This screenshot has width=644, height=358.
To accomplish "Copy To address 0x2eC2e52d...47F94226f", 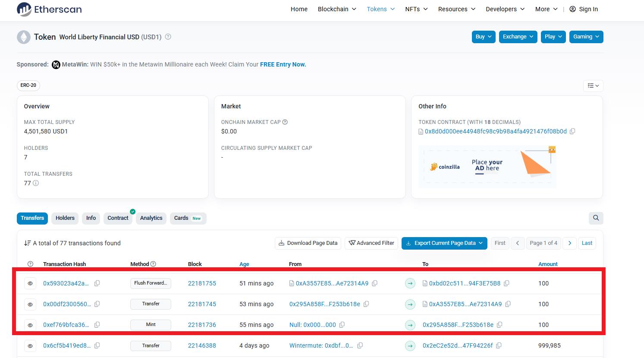I will click(x=499, y=345).
